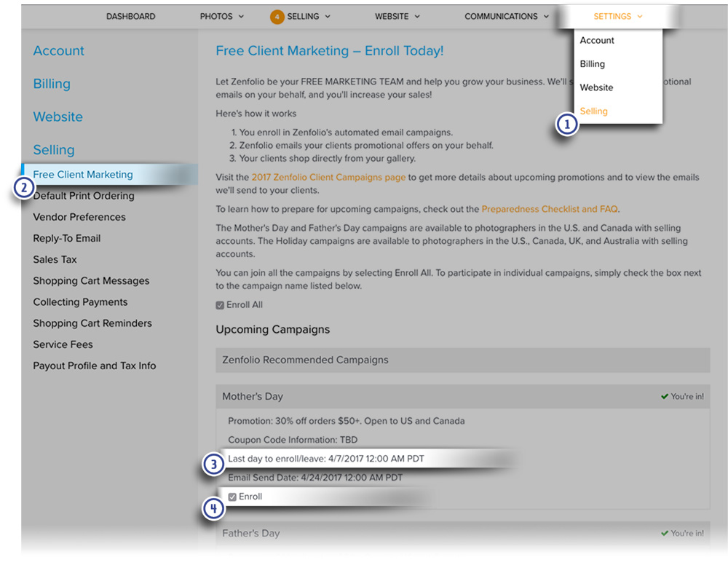The height and width of the screenshot is (565, 728).
Task: Click Coupon Code Information: TBD line
Action: tap(293, 440)
